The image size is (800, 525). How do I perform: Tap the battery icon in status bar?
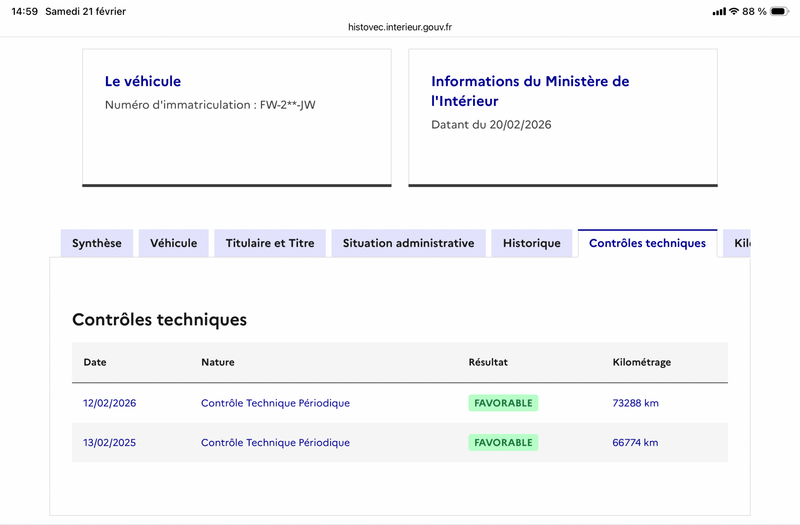pyautogui.click(x=783, y=11)
